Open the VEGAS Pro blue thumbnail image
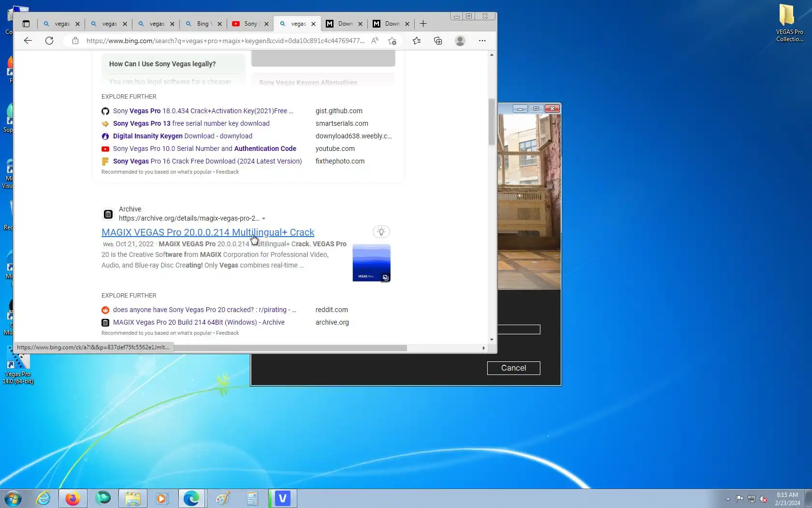812x508 pixels. [x=371, y=263]
